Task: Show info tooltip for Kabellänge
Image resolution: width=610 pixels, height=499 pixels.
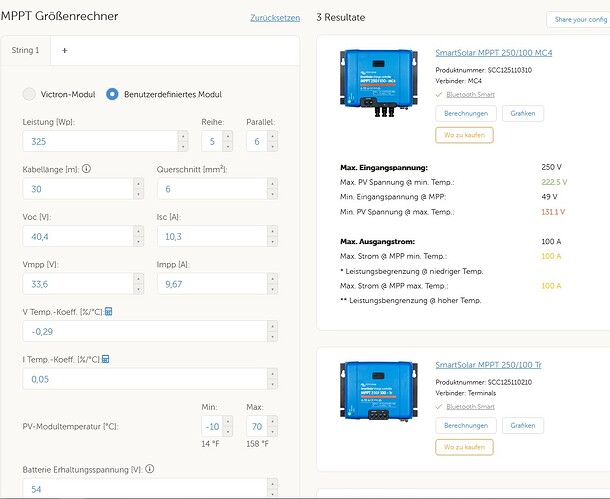Action: tap(86, 169)
